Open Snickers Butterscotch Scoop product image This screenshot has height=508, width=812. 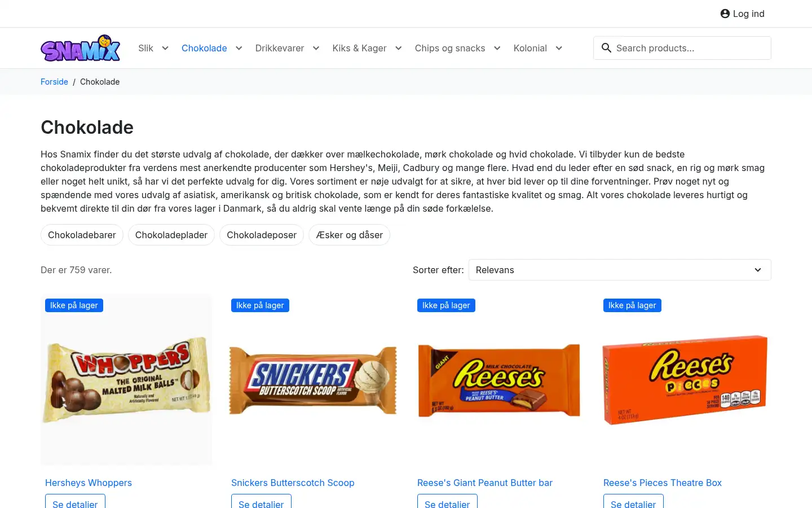click(313, 379)
